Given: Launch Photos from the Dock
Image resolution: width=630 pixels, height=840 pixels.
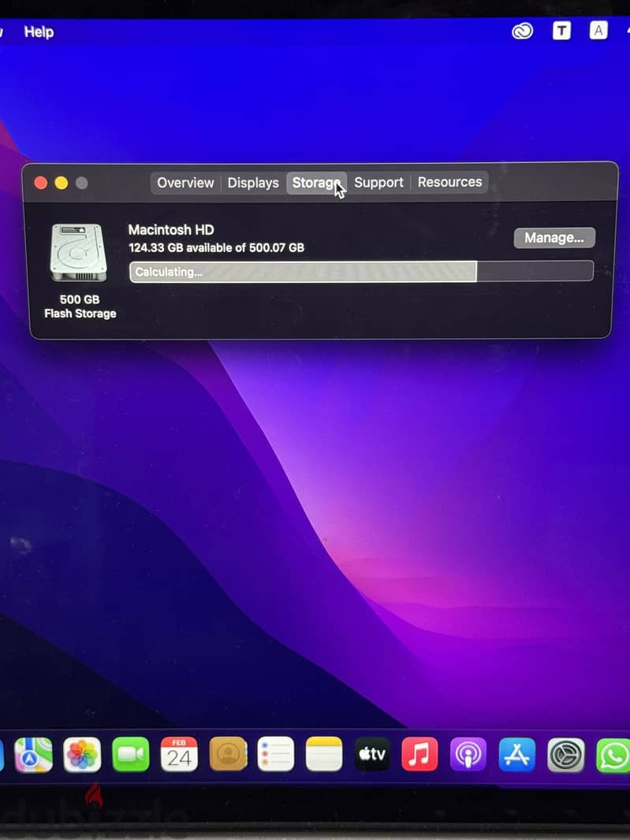Looking at the screenshot, I should (82, 755).
